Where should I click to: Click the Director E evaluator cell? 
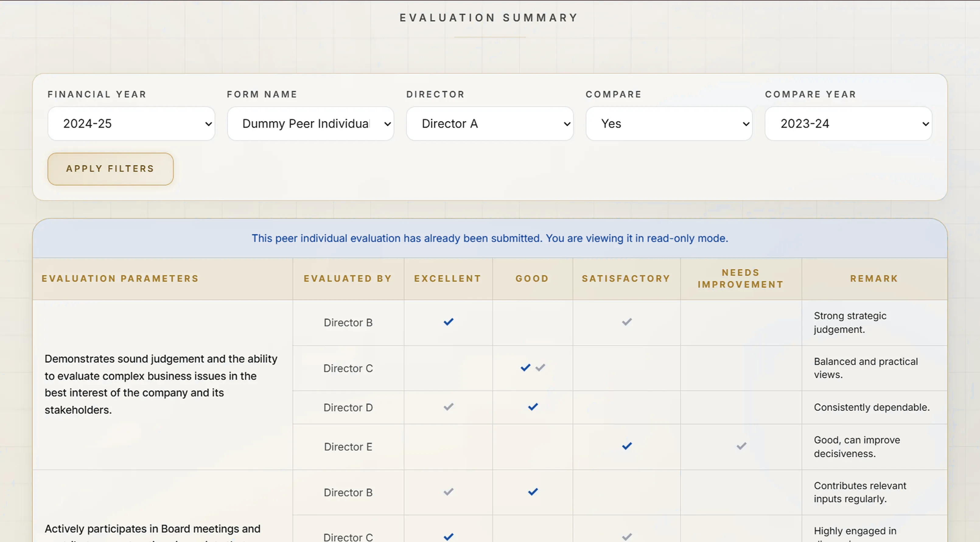click(x=348, y=446)
